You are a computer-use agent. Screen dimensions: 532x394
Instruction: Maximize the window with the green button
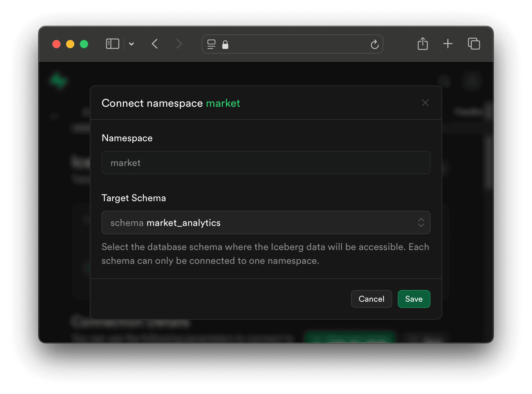pos(84,44)
